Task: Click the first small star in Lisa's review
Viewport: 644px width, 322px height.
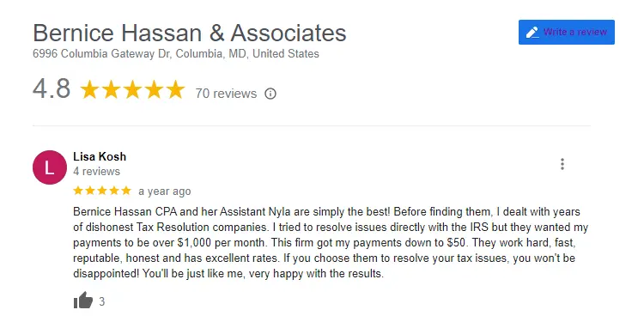Action: [x=78, y=191]
